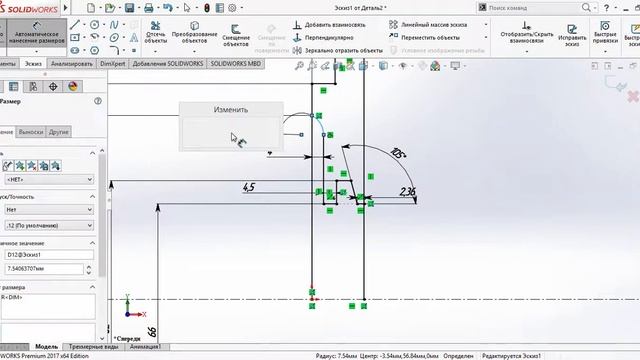Collapse the Текст размера section chevron
The image size is (640, 360).
[x=92, y=287]
